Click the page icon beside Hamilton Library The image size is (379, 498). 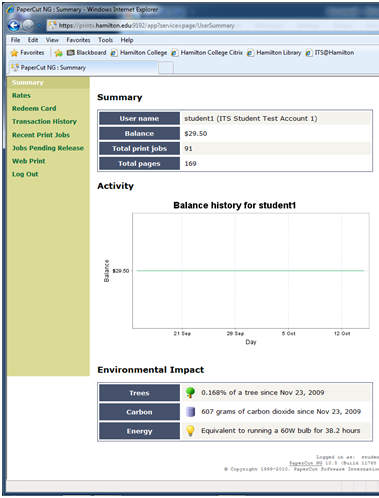250,53
